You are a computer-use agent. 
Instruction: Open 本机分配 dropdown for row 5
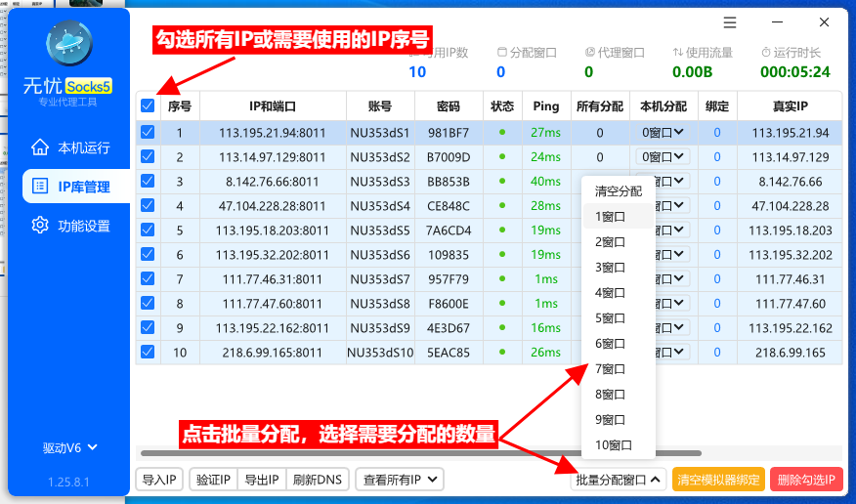(672, 230)
